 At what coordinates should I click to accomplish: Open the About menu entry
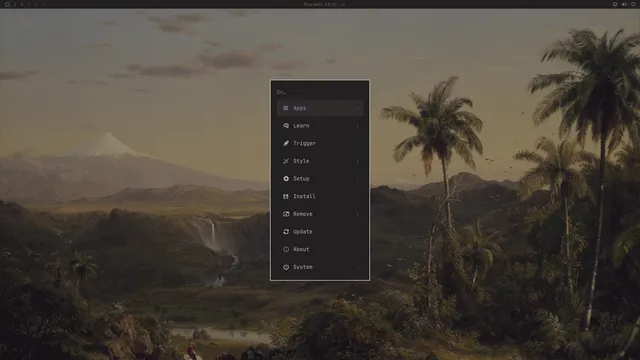pos(320,249)
